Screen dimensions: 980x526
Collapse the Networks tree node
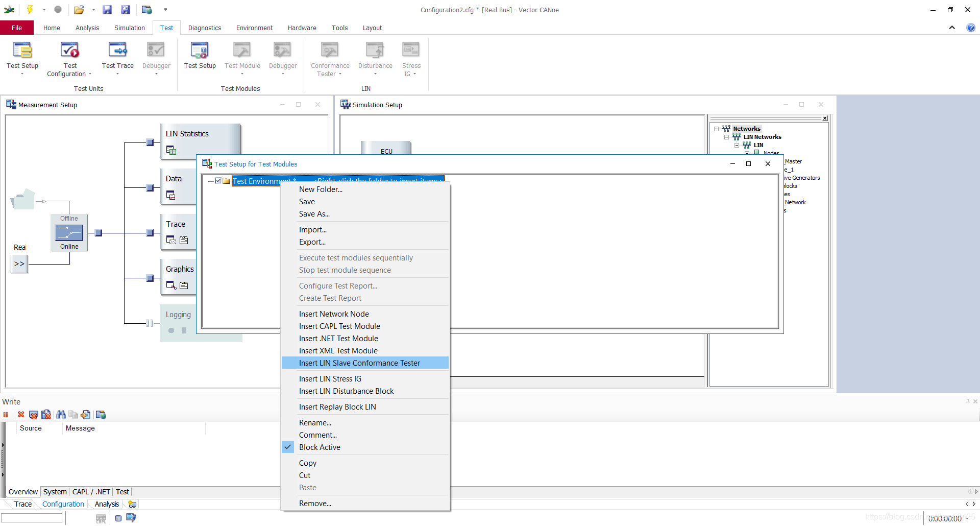coord(716,129)
